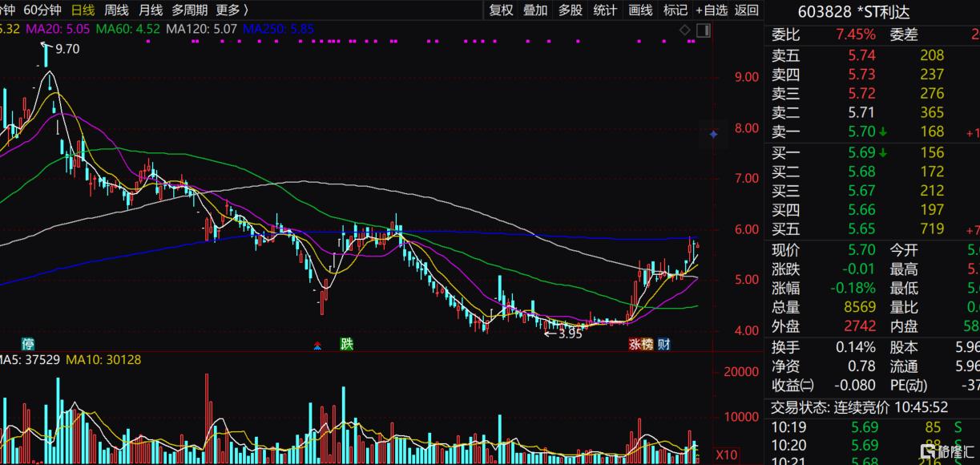Screen dimensions: 980x465
Task: Switch to 月线 monthly chart tab
Action: pyautogui.click(x=150, y=10)
